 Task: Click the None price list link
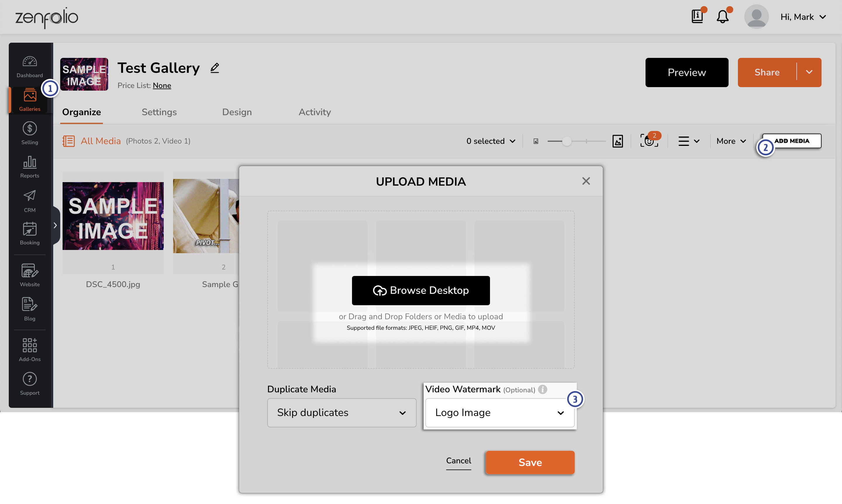click(x=162, y=86)
